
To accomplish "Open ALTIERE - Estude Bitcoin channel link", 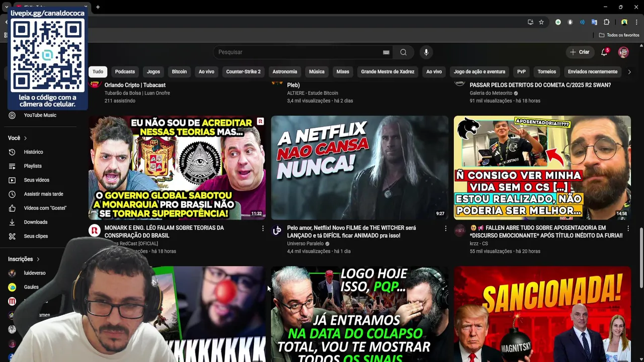I will 312,93.
